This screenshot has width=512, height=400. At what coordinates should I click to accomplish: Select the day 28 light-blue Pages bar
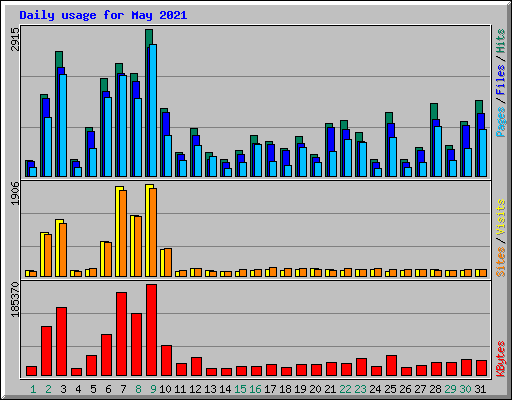pos(438,151)
